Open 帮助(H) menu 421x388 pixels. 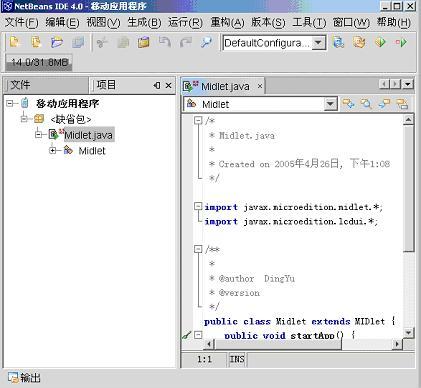coord(394,22)
